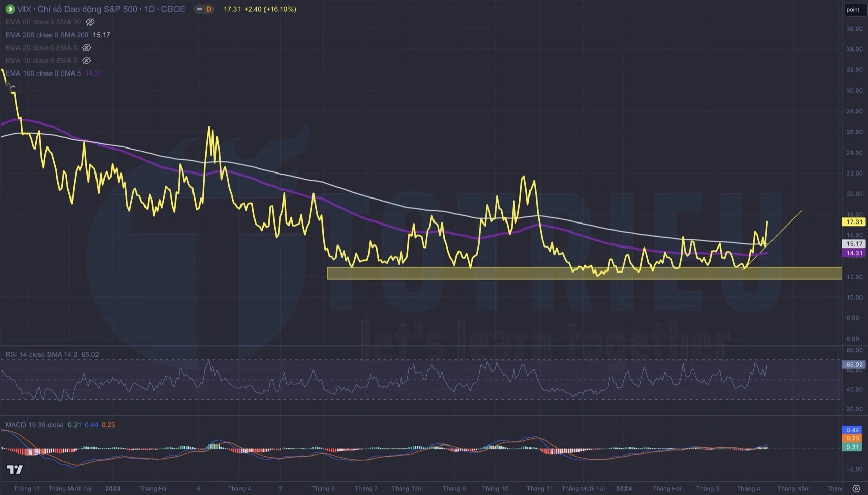The image size is (868, 495).
Task: Click the minus sign in the status pill
Action: (199, 9)
